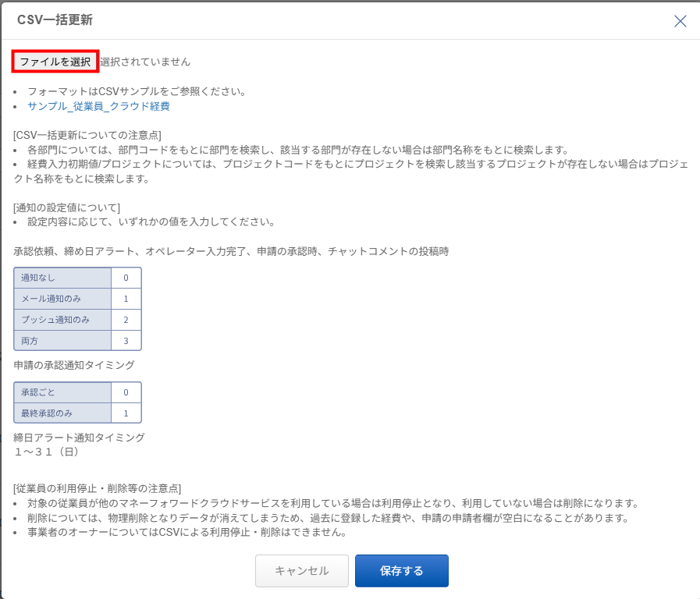Image resolution: width=700 pixels, height=599 pixels.
Task: Click value 3 beside 両方
Action: pyautogui.click(x=126, y=341)
